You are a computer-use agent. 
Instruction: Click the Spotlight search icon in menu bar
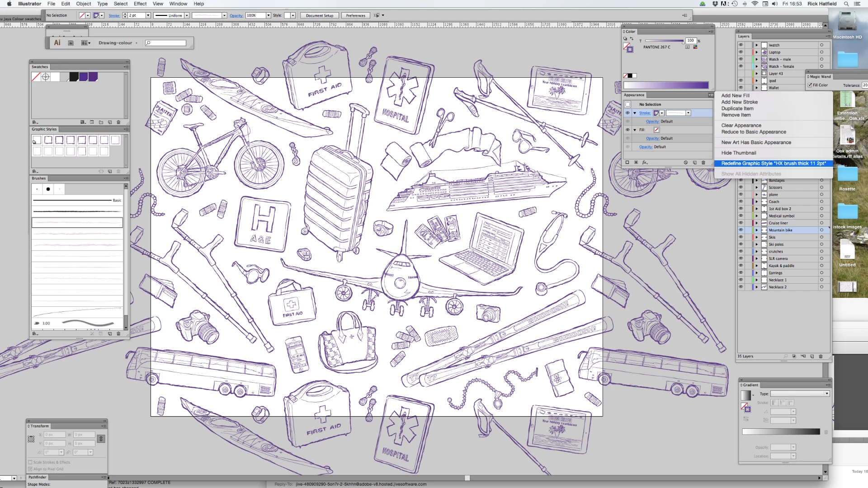point(846,4)
